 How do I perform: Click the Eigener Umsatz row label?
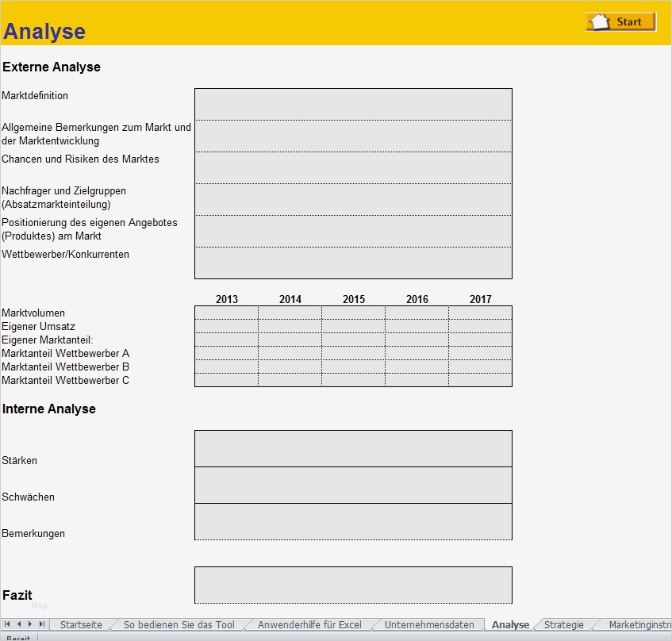(x=39, y=327)
